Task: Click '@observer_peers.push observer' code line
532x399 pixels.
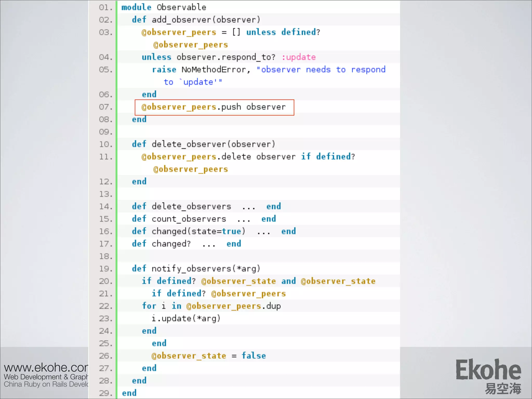Action: click(213, 107)
